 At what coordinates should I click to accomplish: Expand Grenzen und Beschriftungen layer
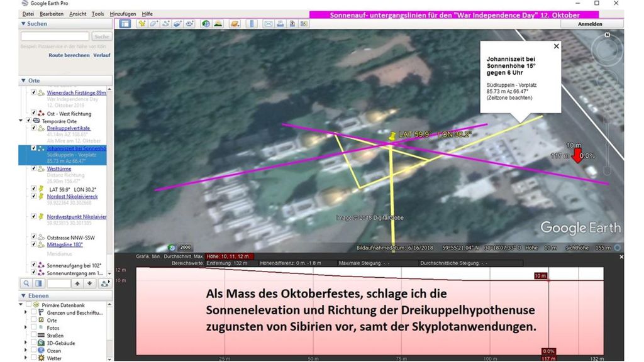pos(26,312)
